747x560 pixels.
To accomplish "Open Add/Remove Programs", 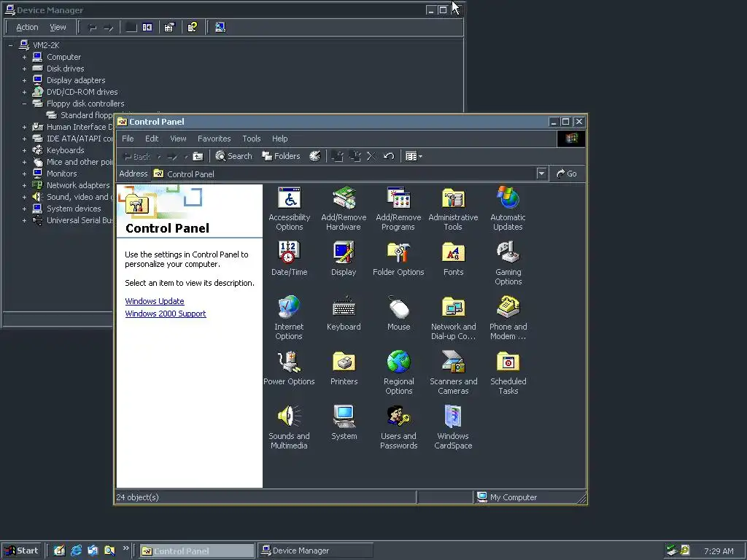I will 398,209.
